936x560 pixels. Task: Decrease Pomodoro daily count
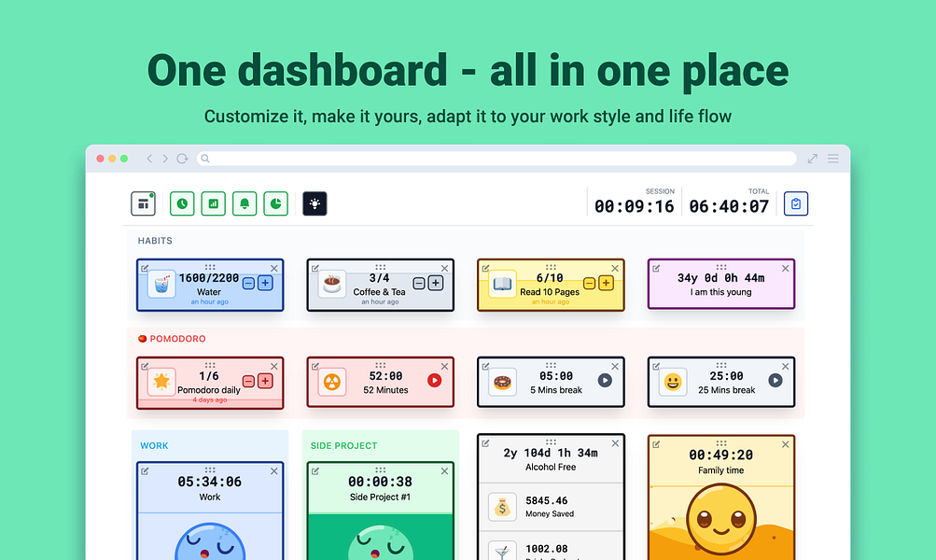249,381
